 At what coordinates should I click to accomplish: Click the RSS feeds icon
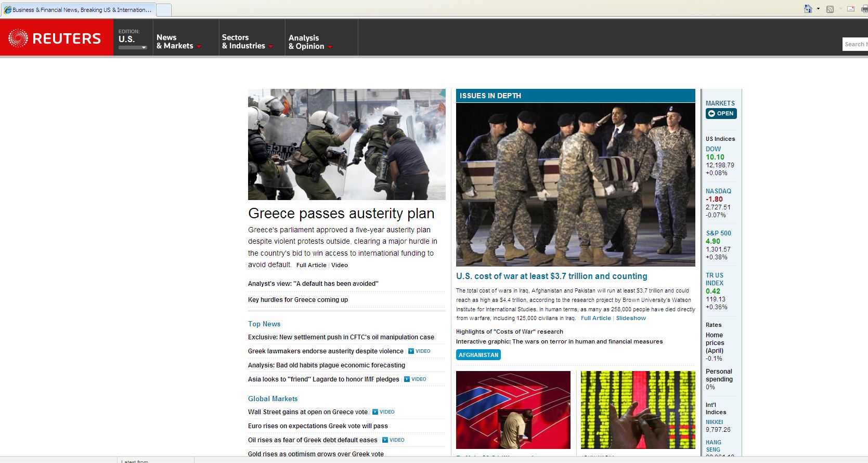(830, 9)
